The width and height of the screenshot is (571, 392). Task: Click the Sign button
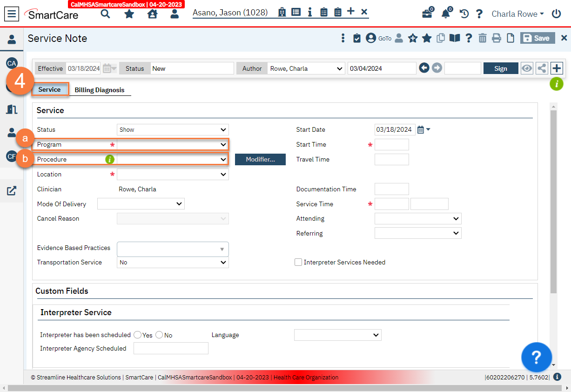(501, 68)
